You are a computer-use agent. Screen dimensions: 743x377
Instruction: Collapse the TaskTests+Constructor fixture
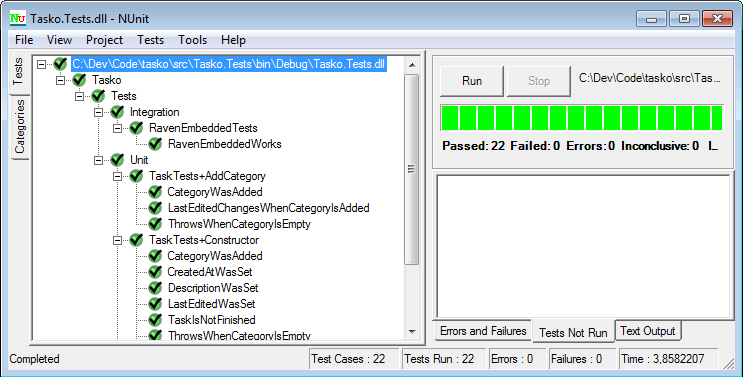118,240
